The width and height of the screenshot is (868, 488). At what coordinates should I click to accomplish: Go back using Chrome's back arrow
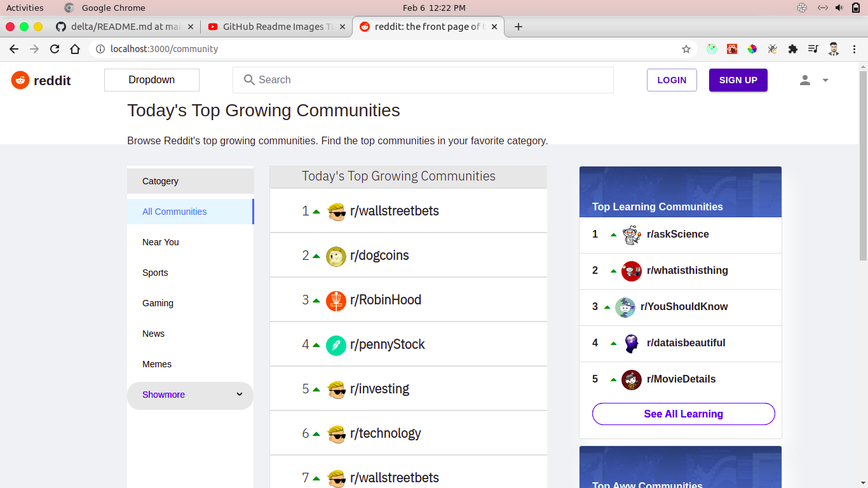[x=14, y=49]
